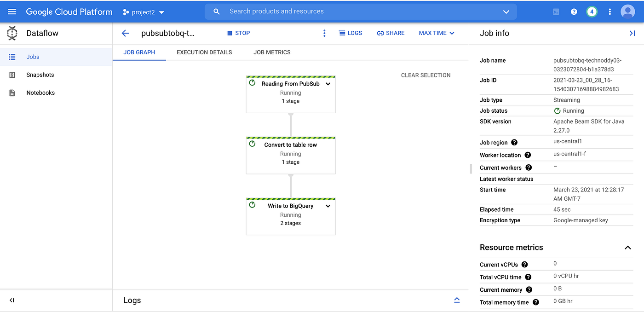
Task: Click the 45 sec elapsed time value
Action: 562,209
